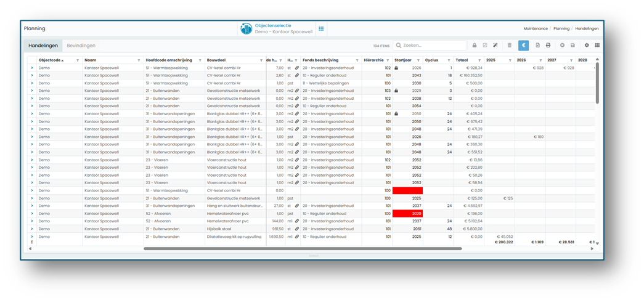Open Objectenselectie Demo - Kantoor Spacewell selector
This screenshot has height=300, width=644.
click(x=277, y=29)
